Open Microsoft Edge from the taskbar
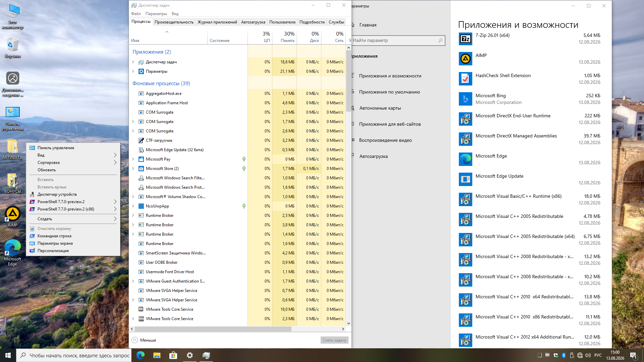 [141, 355]
